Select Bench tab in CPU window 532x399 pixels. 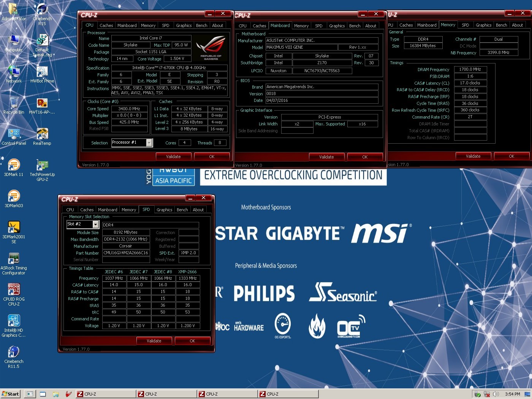point(201,25)
